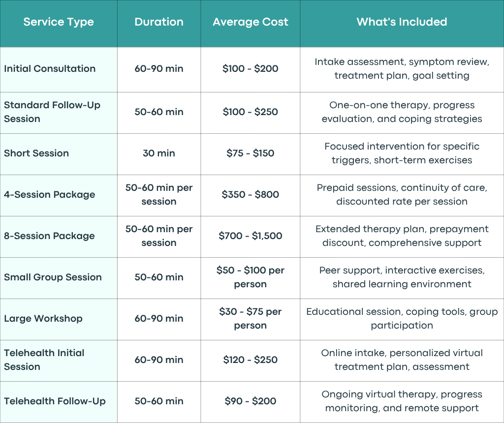Screen dimensions: 504x423
Task: Click the $90 - $200 cost cell
Action: coord(251,401)
